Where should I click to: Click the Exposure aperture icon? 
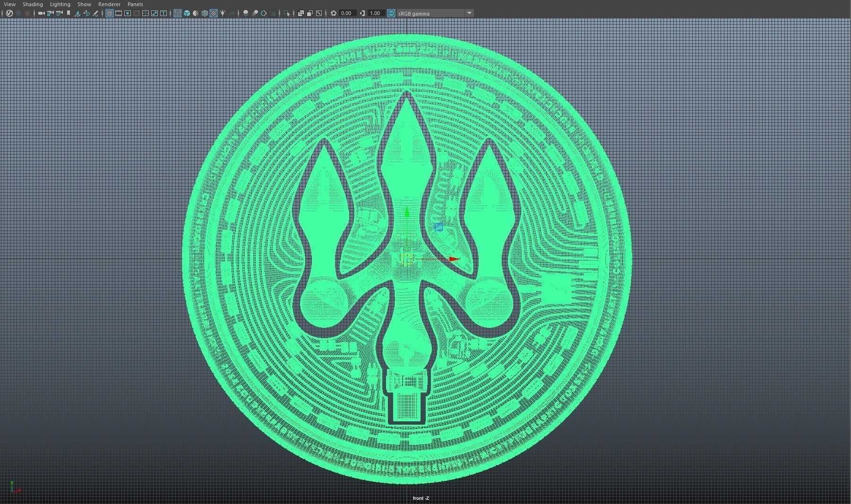pyautogui.click(x=334, y=13)
